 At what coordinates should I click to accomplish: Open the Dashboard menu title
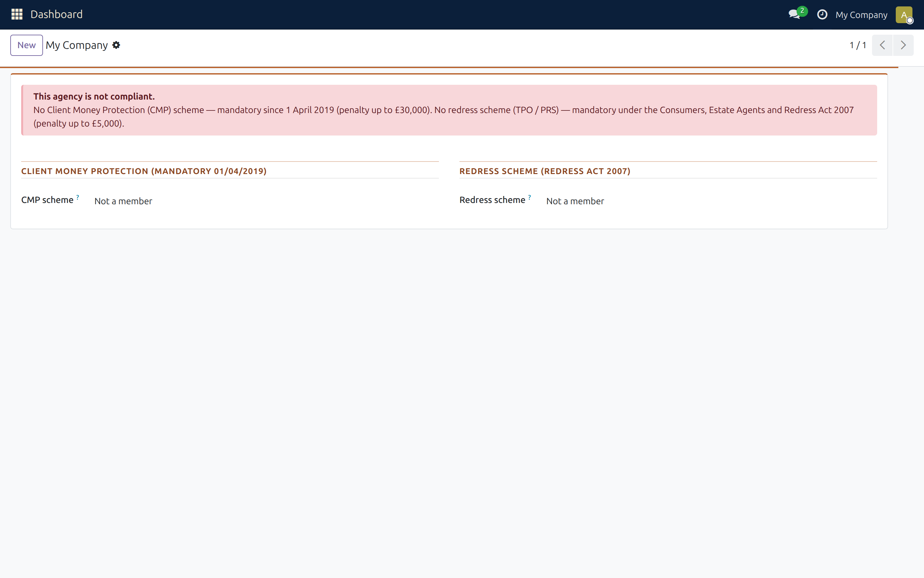click(56, 14)
